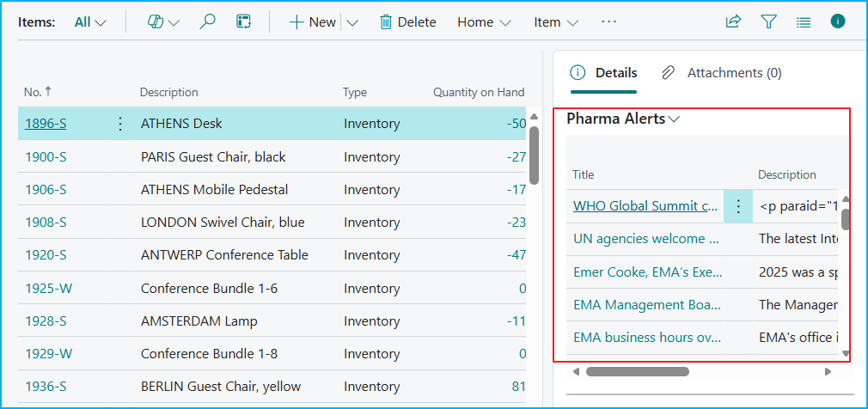Click the more options ellipsis in toolbar
This screenshot has height=409, width=868.
pyautogui.click(x=609, y=22)
